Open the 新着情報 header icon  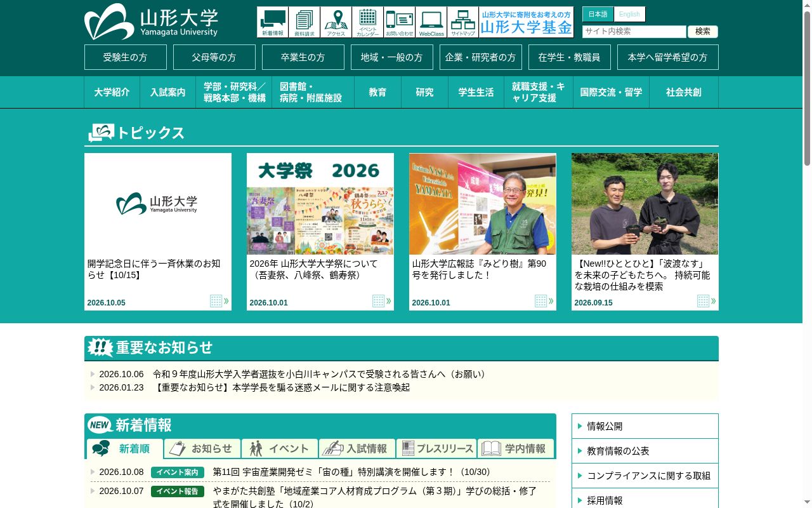pos(273,22)
